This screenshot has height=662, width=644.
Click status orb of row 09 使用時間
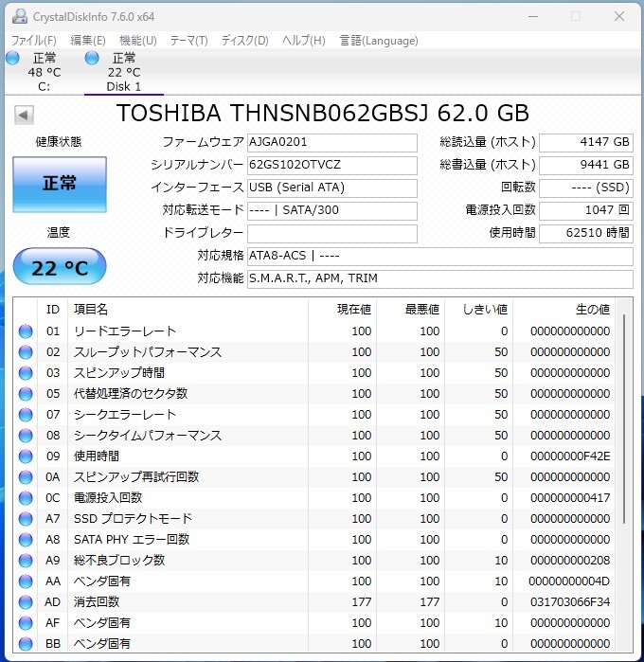(x=26, y=456)
